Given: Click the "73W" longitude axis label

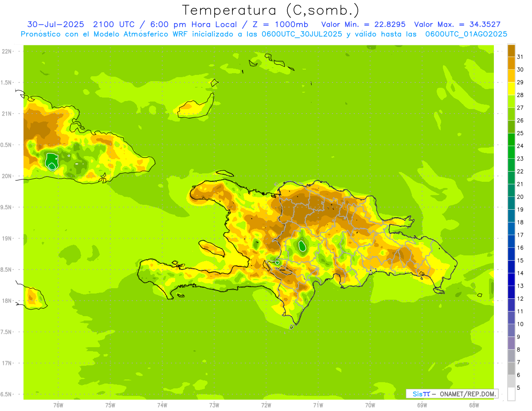Looking at the screenshot, I should (214, 405).
